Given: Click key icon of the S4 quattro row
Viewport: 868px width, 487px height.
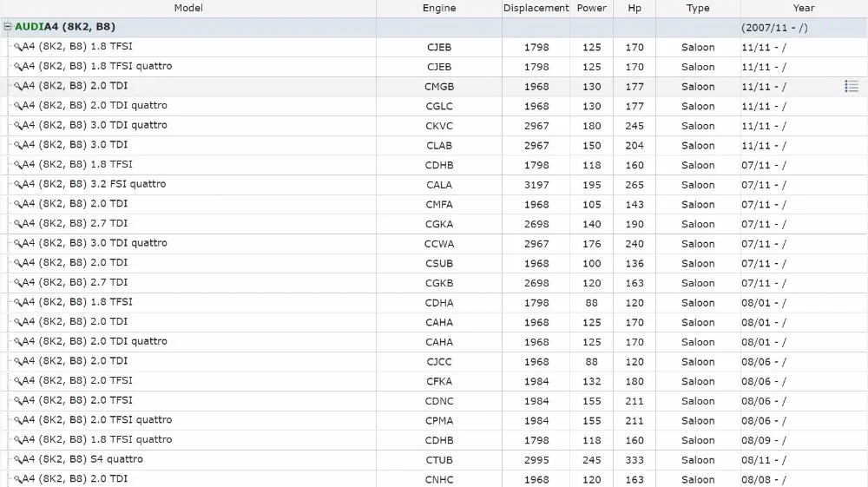Looking at the screenshot, I should point(17,460).
